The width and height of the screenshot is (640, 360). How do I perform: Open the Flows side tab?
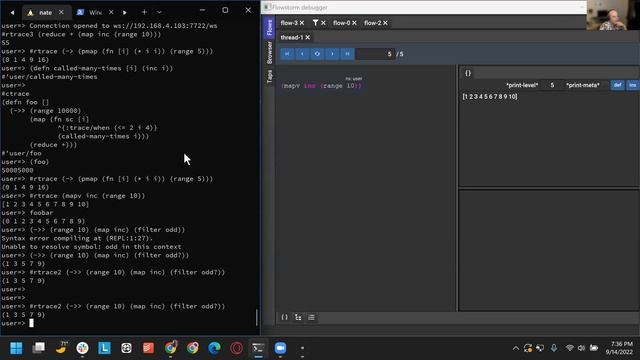point(269,28)
